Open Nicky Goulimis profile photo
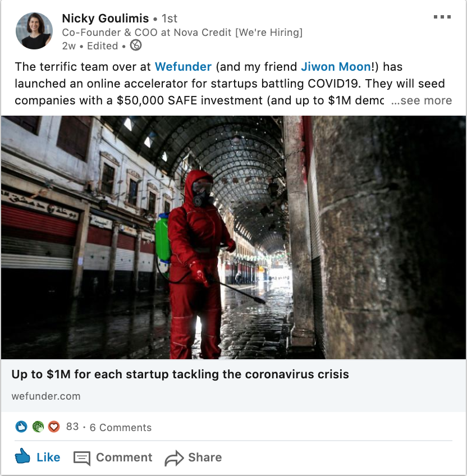Image resolution: width=467 pixels, height=476 pixels. click(x=34, y=31)
